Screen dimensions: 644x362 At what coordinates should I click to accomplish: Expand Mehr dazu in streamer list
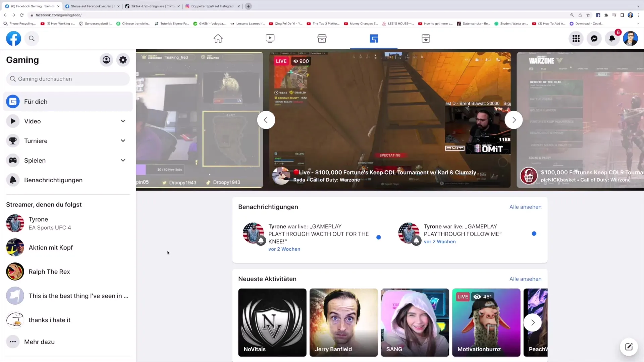(x=68, y=342)
